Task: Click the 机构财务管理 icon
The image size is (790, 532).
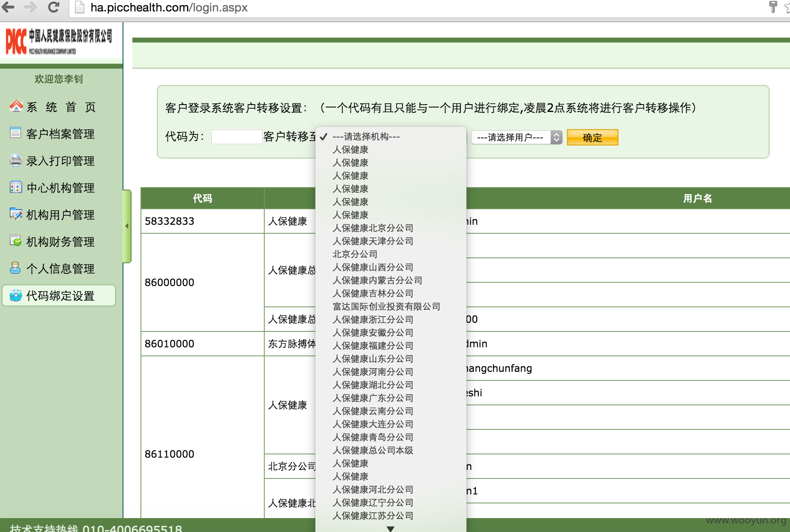Action: 16,241
